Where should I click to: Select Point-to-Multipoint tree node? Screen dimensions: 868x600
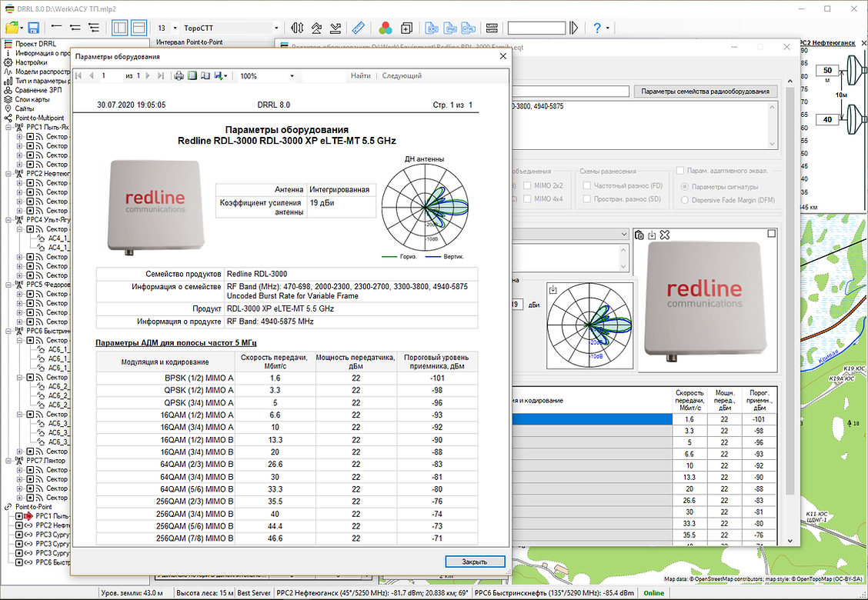[39, 118]
